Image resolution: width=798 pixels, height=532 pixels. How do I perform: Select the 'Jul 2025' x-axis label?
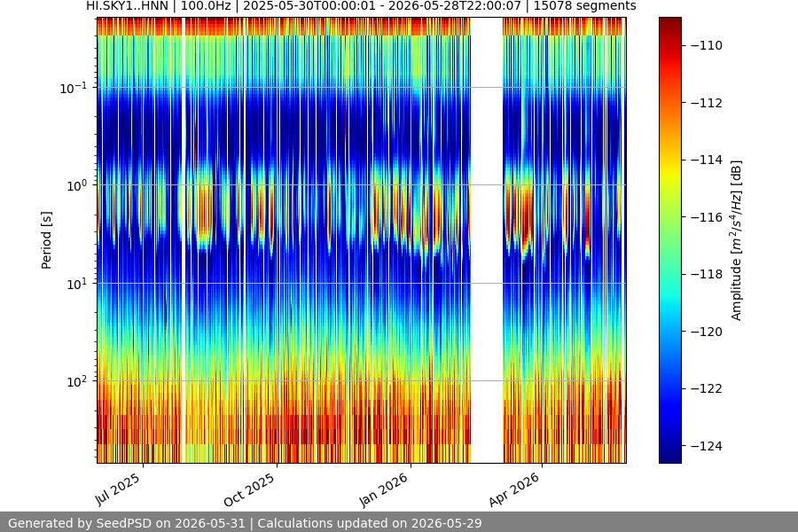(x=118, y=489)
